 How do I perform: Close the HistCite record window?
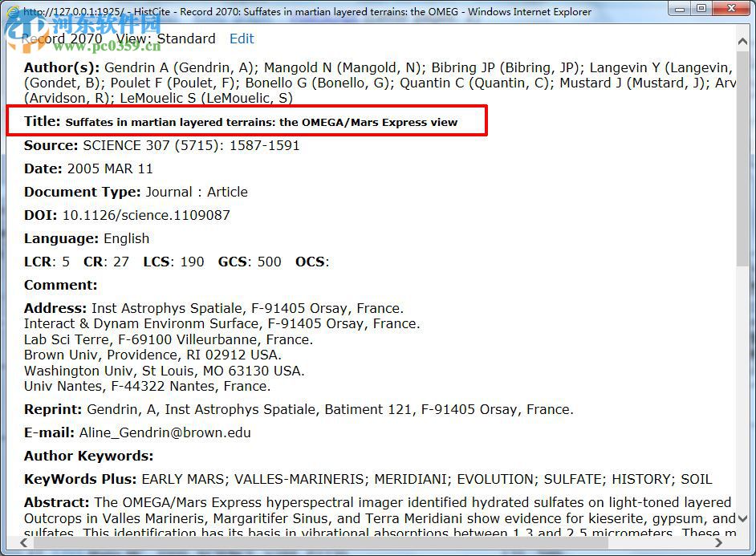click(x=731, y=8)
